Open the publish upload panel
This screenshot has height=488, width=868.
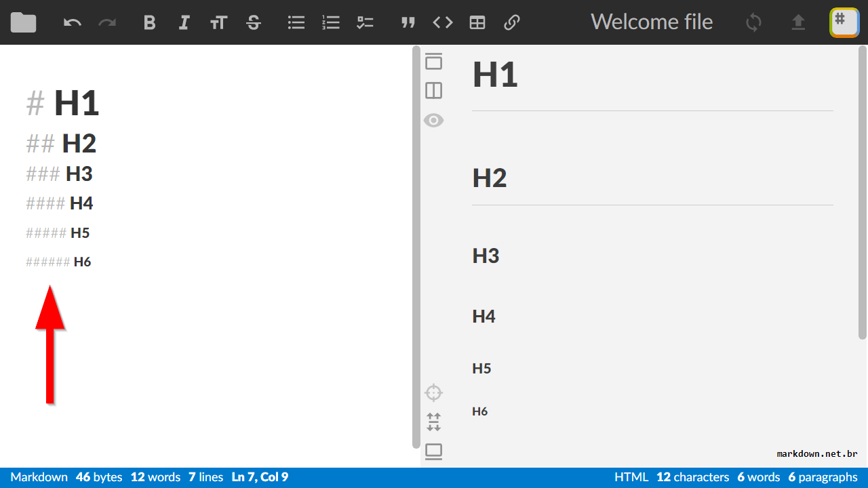798,22
